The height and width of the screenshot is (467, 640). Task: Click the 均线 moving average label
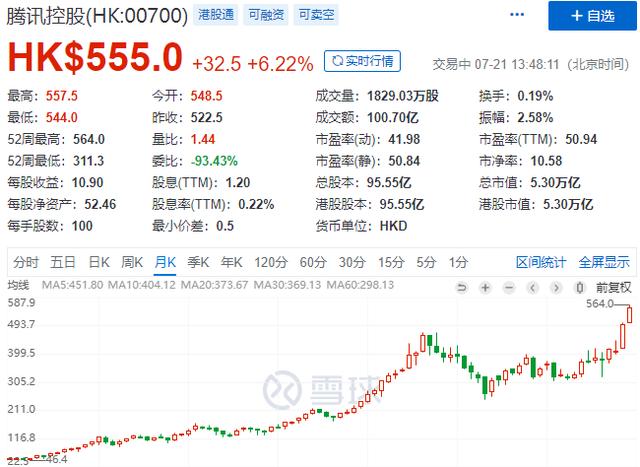tap(18, 285)
